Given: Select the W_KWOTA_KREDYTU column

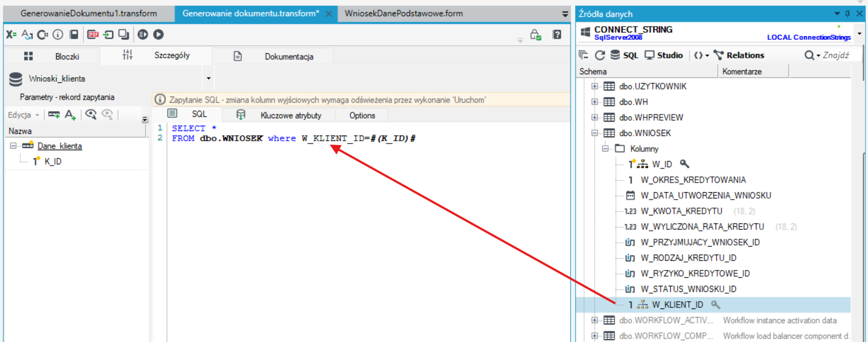Looking at the screenshot, I should point(682,211).
